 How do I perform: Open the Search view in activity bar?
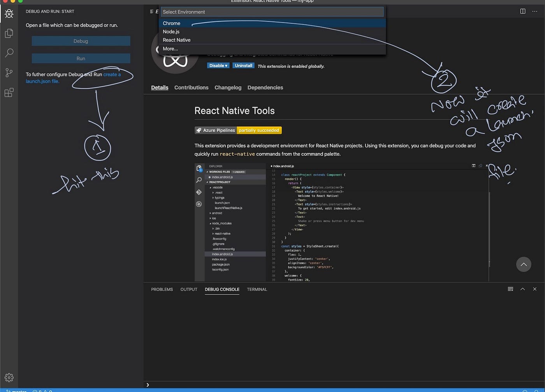point(9,53)
